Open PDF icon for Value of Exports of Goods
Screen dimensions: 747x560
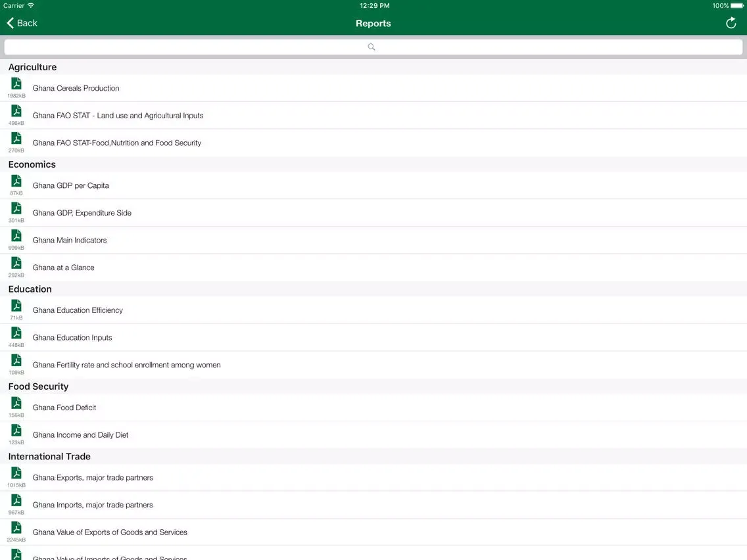click(16, 528)
